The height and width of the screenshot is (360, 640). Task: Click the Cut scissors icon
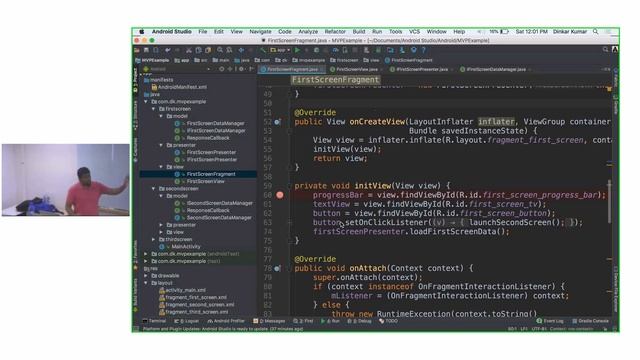pos(189,50)
